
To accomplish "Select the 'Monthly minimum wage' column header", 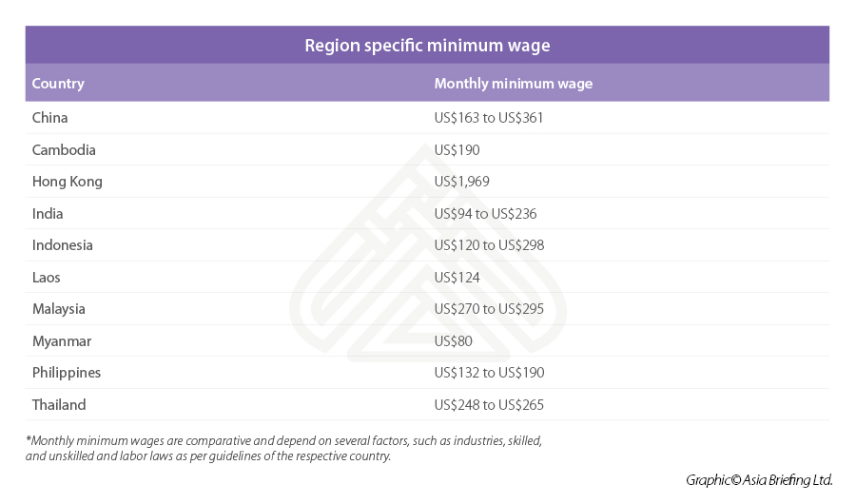I will tap(513, 84).
